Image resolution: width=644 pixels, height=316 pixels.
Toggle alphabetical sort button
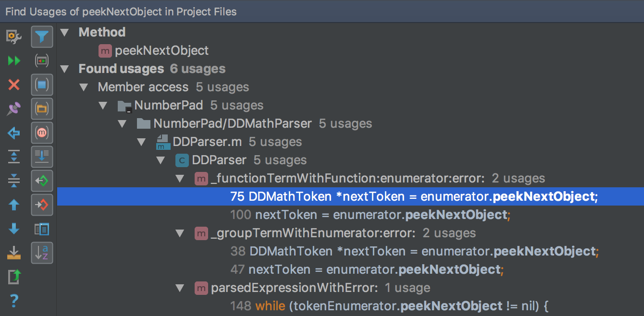click(42, 253)
